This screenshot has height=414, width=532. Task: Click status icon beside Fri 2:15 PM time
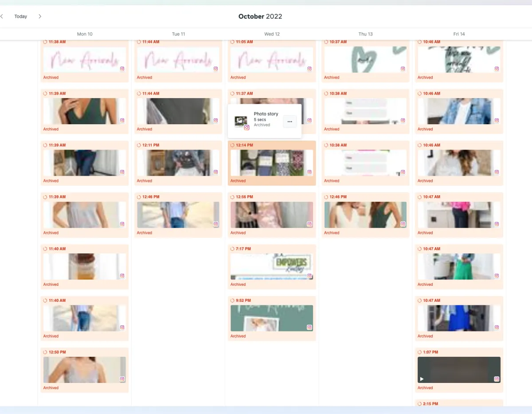point(420,404)
